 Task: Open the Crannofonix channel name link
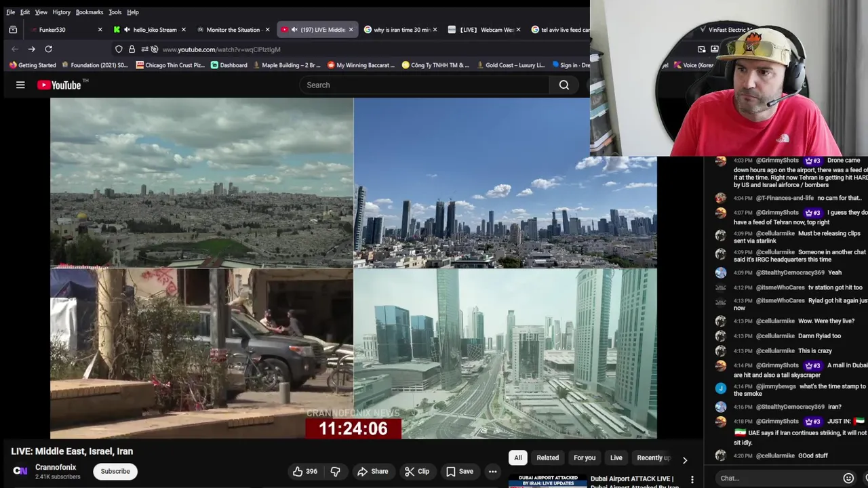56,467
